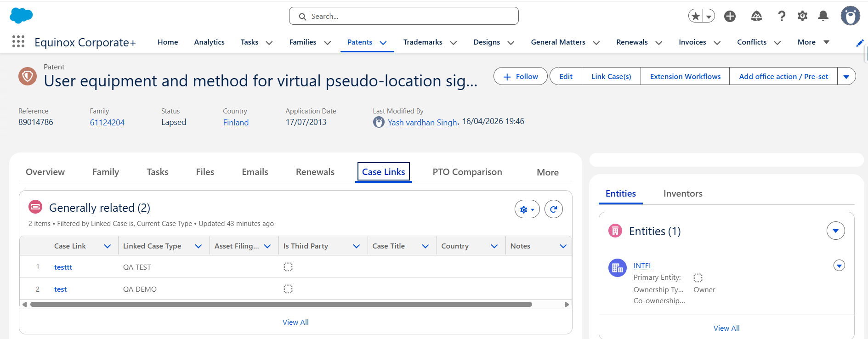Expand the Trademarks nav dropdown chevron
The image size is (868, 339).
(x=454, y=43)
